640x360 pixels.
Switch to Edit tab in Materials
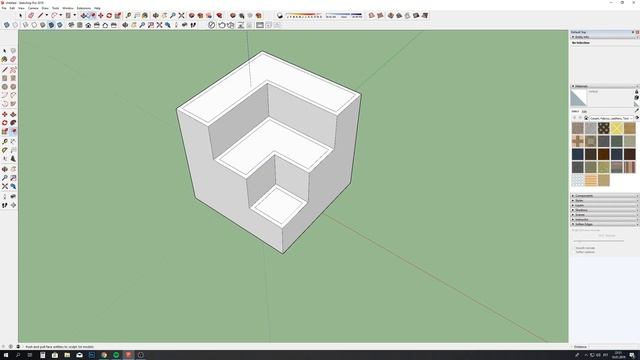point(584,111)
